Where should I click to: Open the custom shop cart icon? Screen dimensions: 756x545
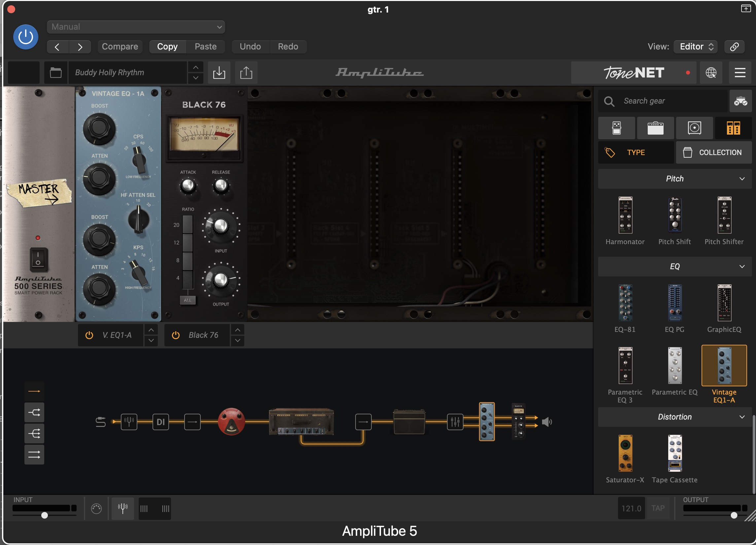(x=741, y=101)
